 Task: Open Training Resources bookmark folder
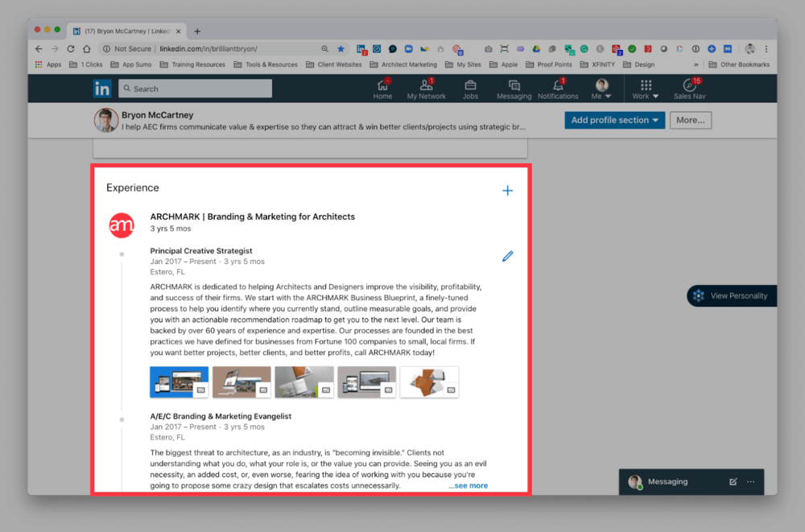(x=192, y=64)
